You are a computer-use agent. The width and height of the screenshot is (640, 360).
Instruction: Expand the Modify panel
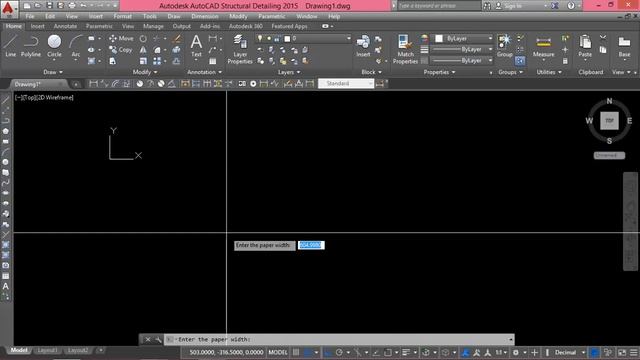(145, 72)
